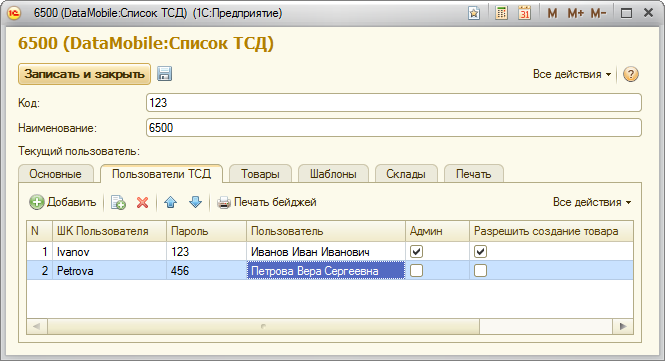
Task: Move row up with blue arrow
Action: 170,202
